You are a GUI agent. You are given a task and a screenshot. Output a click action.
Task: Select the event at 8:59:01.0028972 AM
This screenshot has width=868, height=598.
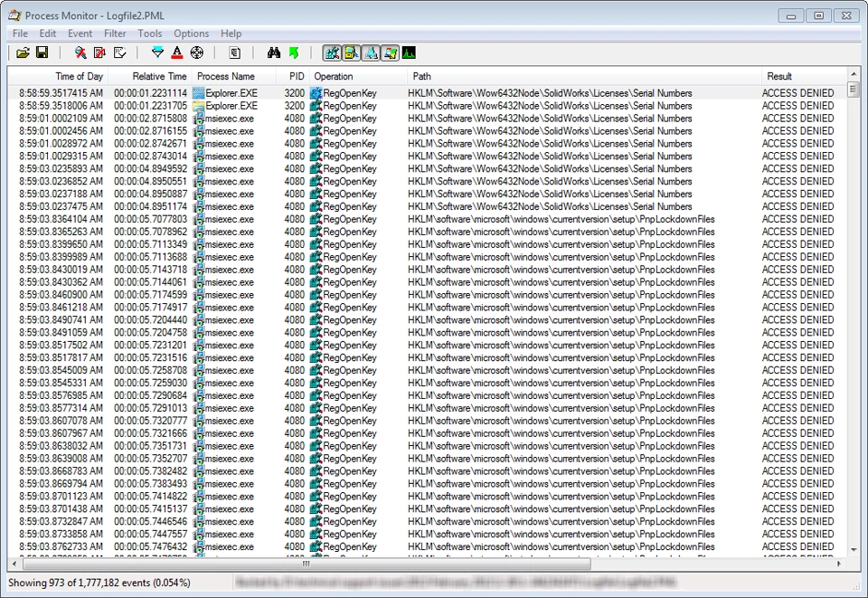click(x=428, y=144)
